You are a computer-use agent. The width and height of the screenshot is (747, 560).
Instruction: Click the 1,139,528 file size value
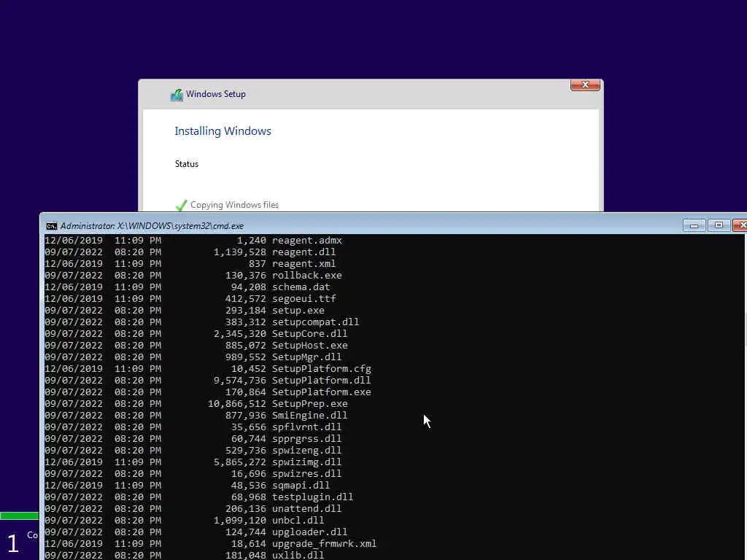click(239, 252)
